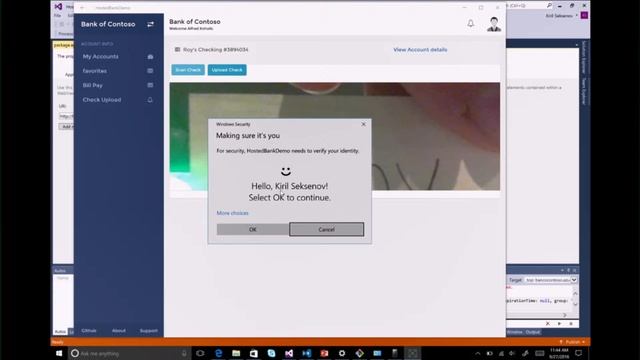Click the account icon before Roy's Checking

(x=177, y=49)
